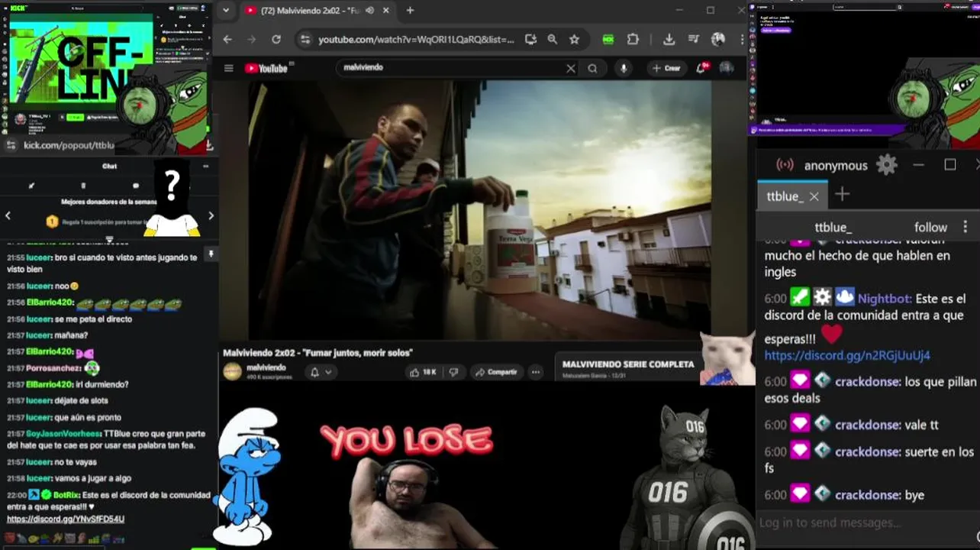Close the ttblue_ chat tab
The image size is (980, 550).
(x=814, y=196)
